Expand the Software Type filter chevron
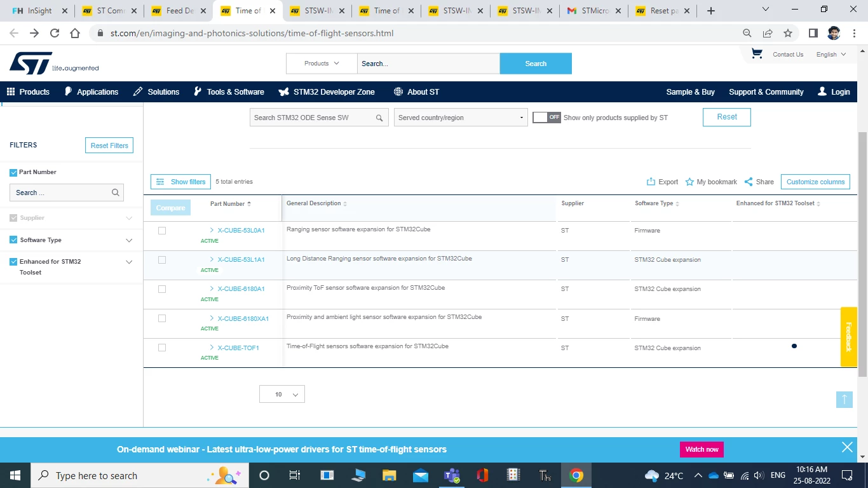 [129, 240]
